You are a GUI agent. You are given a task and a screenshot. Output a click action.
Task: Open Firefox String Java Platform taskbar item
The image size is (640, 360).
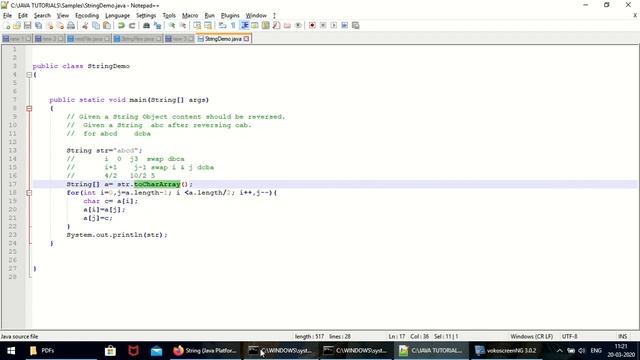(x=205, y=351)
